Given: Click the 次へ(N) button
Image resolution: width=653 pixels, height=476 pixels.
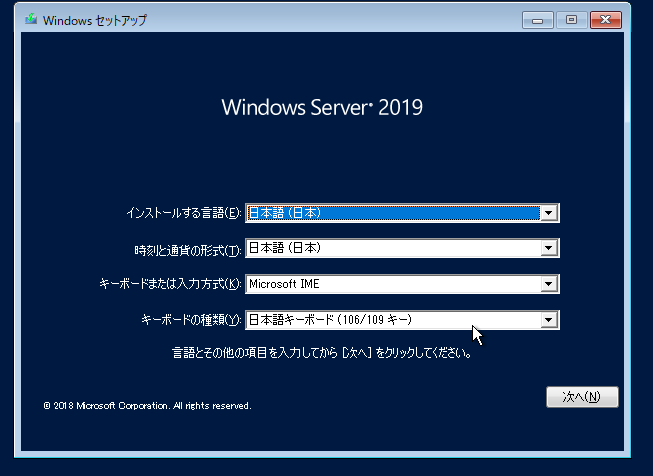Looking at the screenshot, I should tap(582, 397).
